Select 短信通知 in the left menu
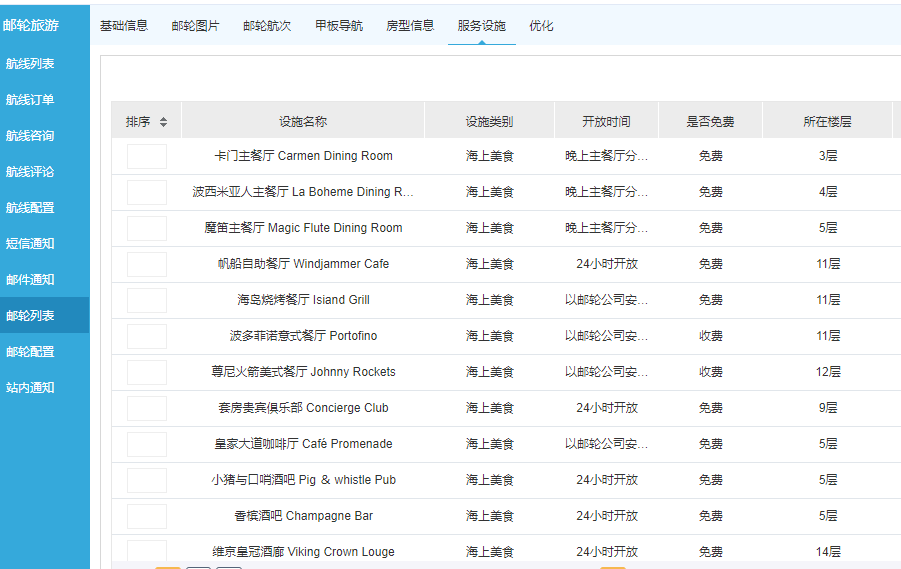This screenshot has width=901, height=569. coord(31,244)
